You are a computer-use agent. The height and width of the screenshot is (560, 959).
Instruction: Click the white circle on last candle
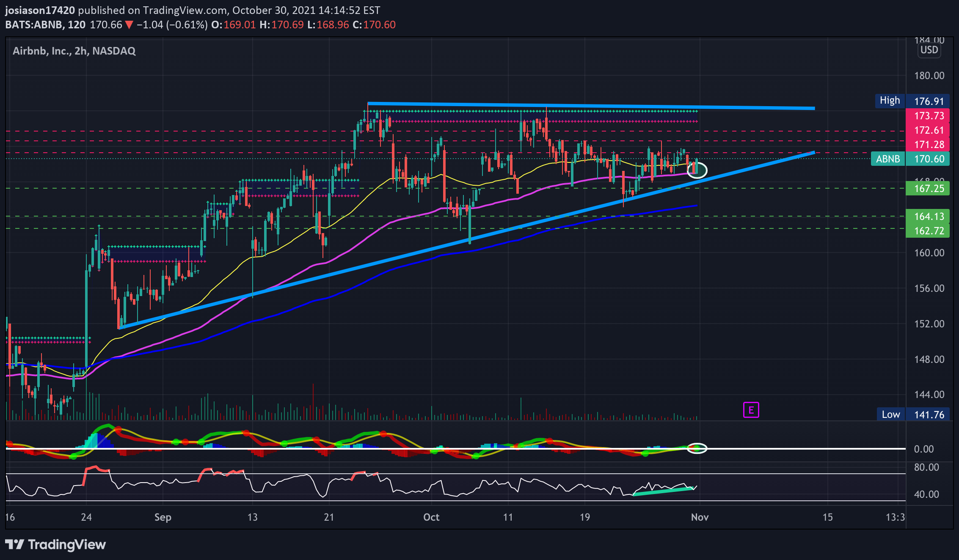(697, 170)
